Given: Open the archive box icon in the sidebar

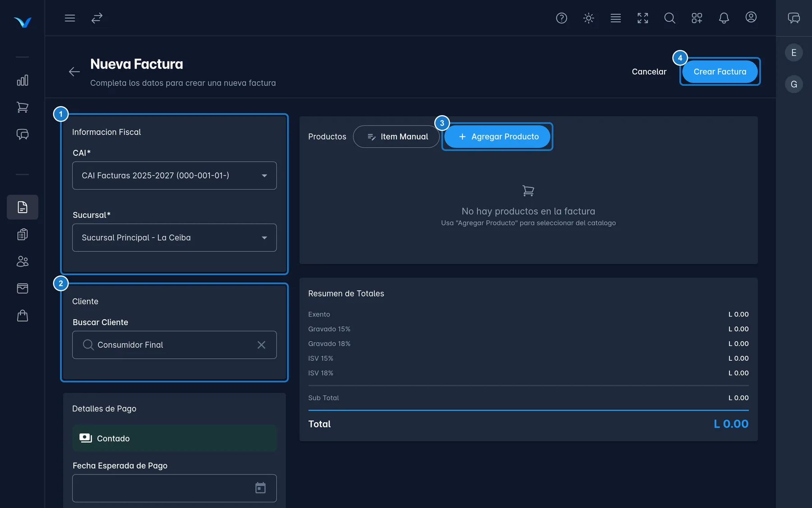Looking at the screenshot, I should coord(23,289).
